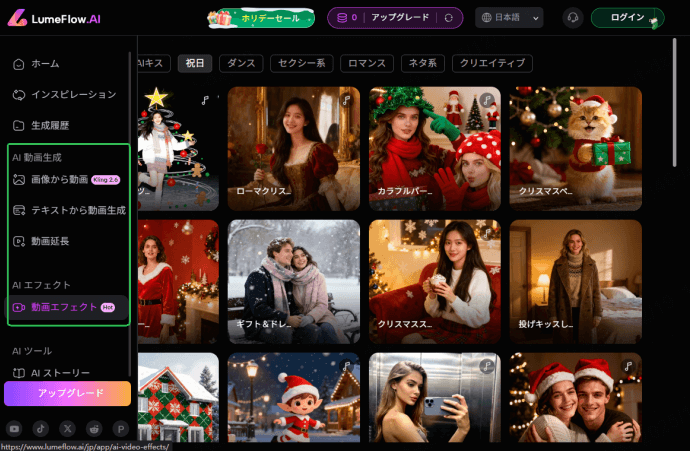Go to 生成履歴 in the sidebar

(51, 125)
